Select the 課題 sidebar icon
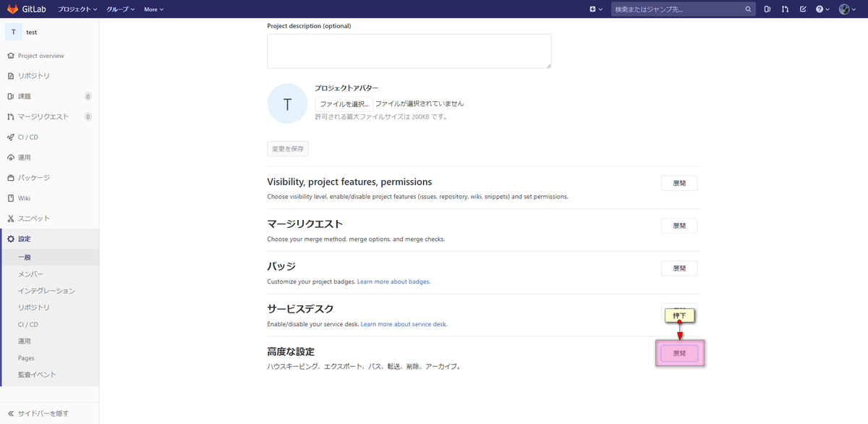The width and height of the screenshot is (868, 424). pos(9,96)
